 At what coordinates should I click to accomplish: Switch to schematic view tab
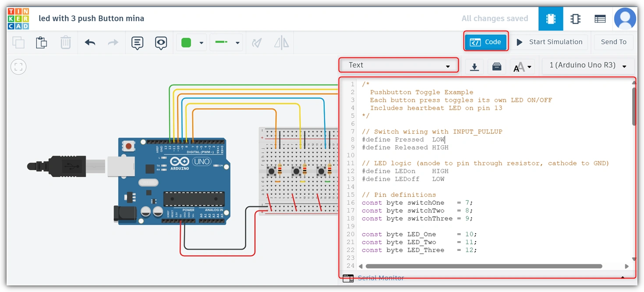pos(575,19)
